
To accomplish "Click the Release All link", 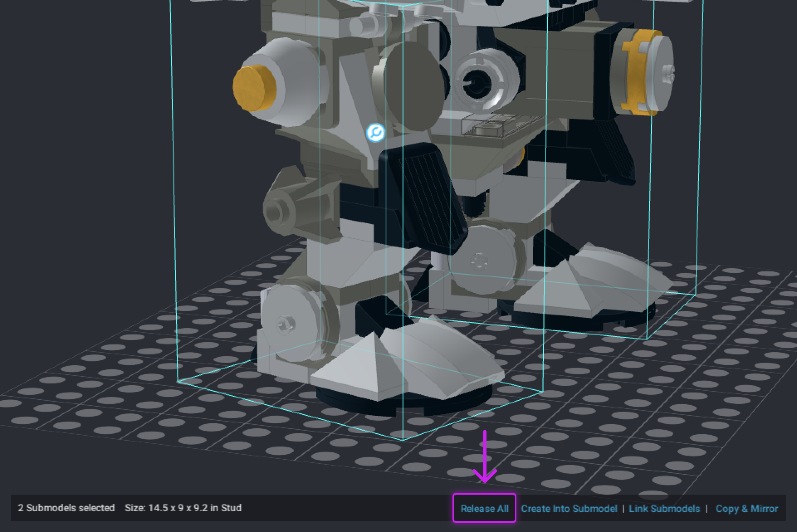I will [484, 508].
